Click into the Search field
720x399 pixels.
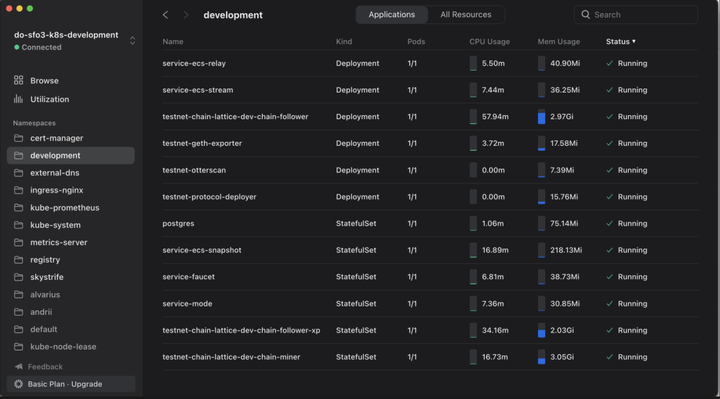pyautogui.click(x=636, y=15)
